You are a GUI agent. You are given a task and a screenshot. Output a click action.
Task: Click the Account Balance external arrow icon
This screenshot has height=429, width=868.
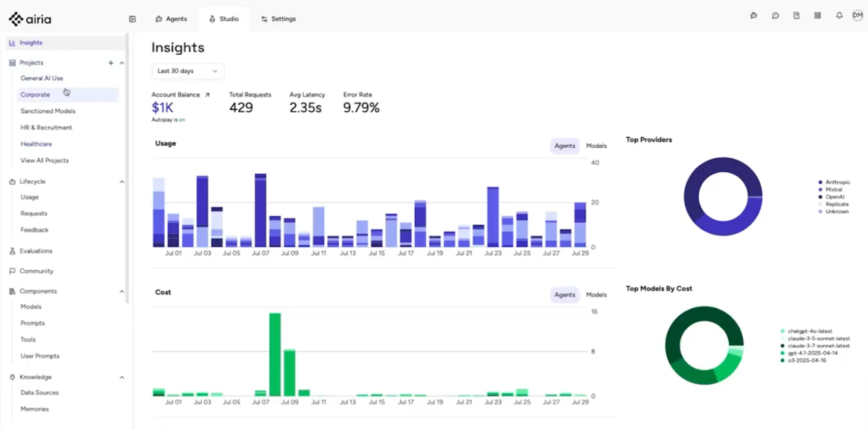pyautogui.click(x=207, y=95)
